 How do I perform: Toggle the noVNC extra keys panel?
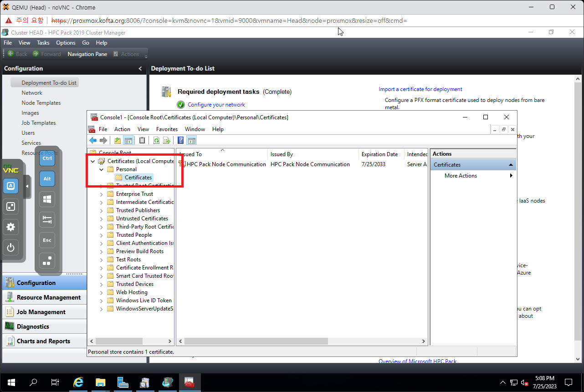11,186
